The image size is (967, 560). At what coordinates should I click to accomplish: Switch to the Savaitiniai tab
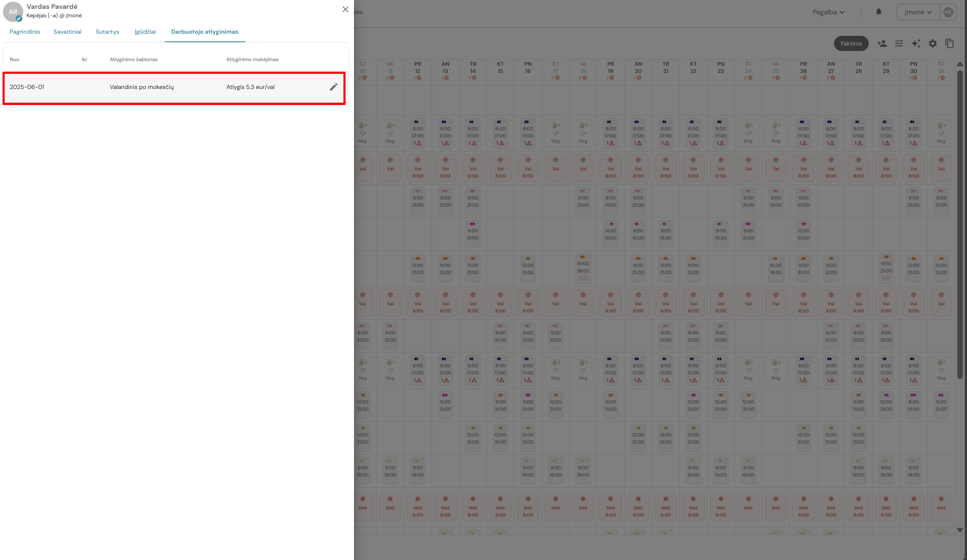coord(68,32)
